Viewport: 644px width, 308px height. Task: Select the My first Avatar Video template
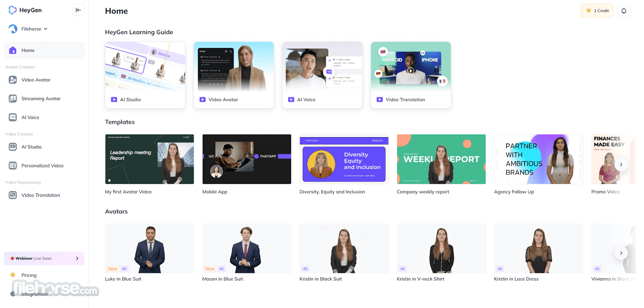(150, 159)
